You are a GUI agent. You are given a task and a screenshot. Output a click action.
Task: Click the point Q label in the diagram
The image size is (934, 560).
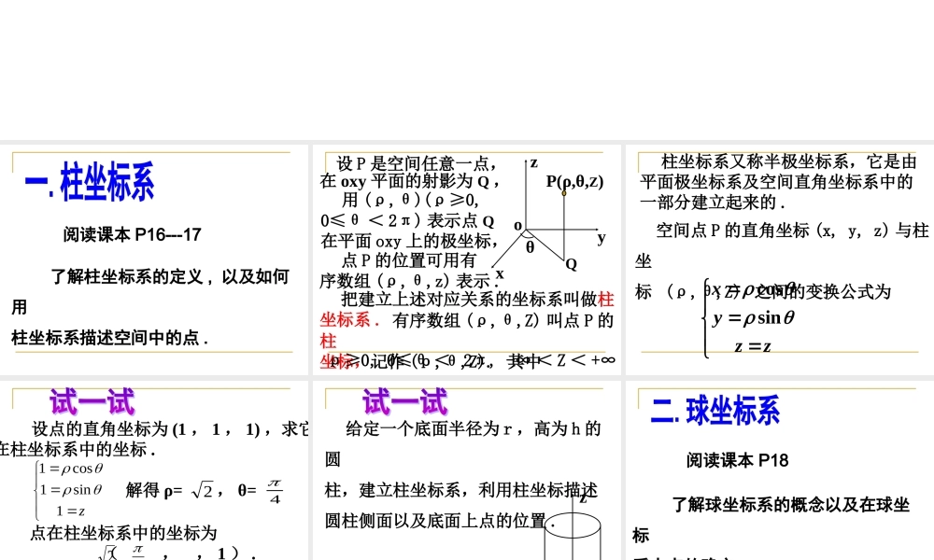point(571,264)
